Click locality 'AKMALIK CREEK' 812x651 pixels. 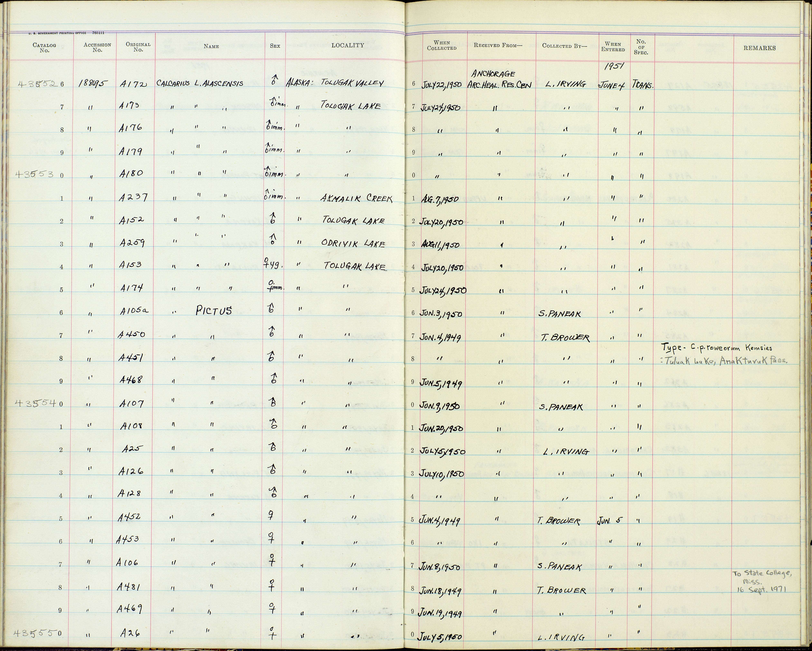[356, 199]
